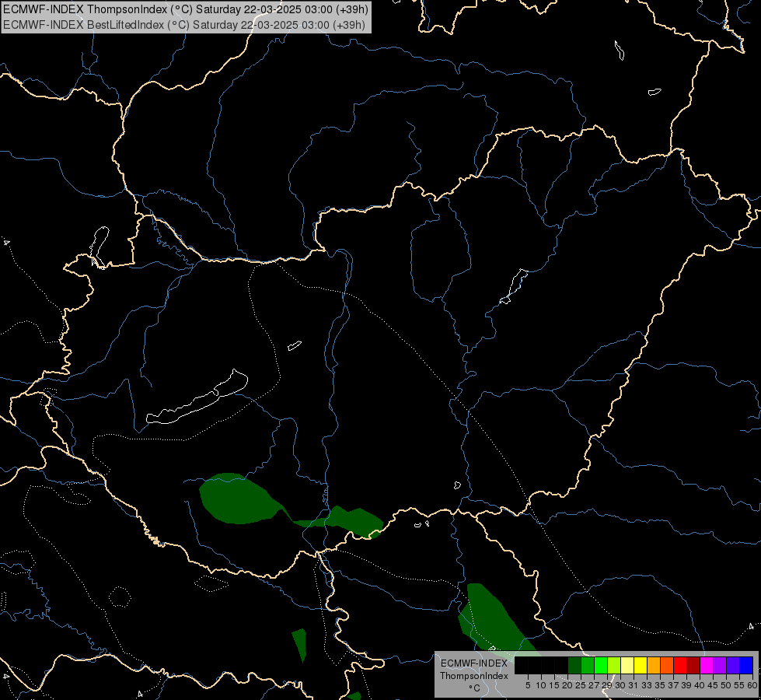Select the medium green 25-27 legend swatch
The width and height of the screenshot is (761, 700).
coord(588,666)
